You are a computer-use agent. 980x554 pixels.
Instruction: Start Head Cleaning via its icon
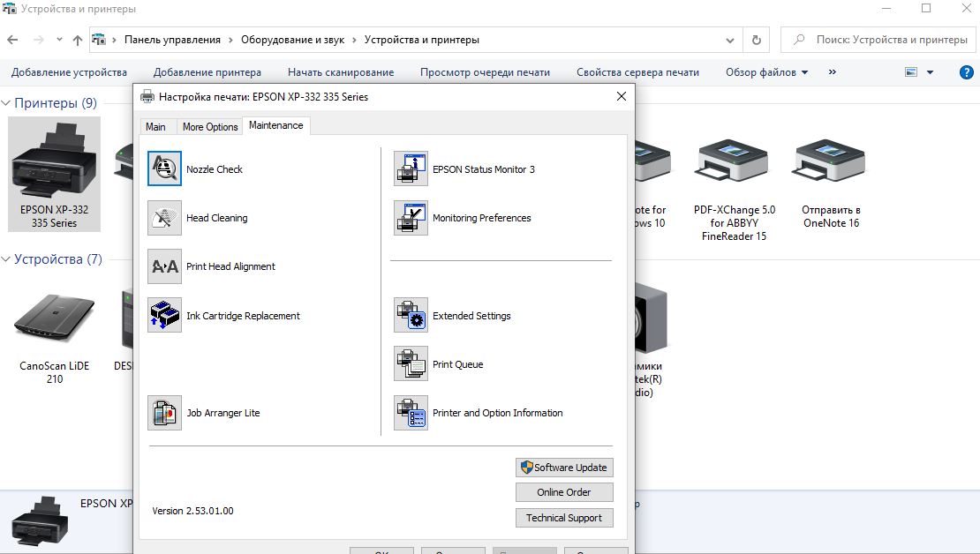pos(164,217)
